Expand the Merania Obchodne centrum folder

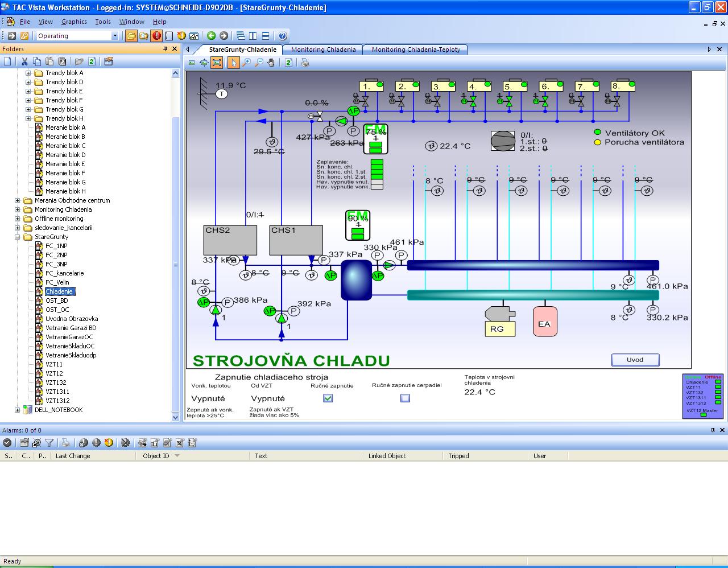tap(17, 200)
